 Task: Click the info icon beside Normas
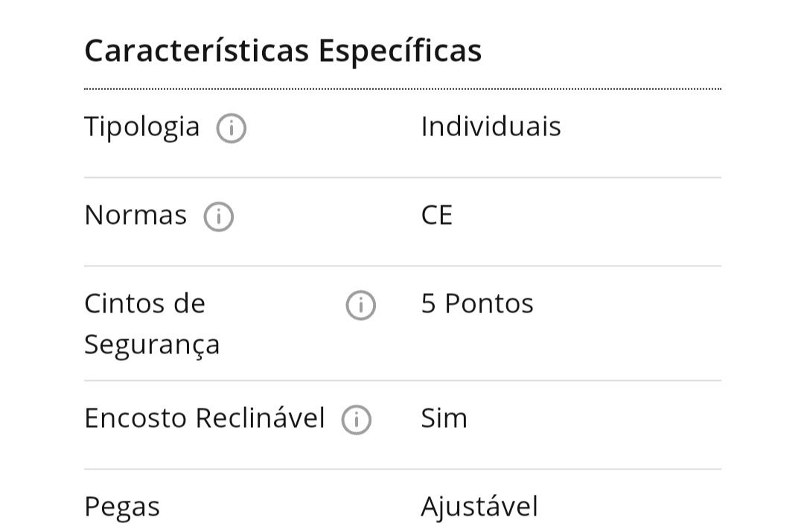click(219, 217)
